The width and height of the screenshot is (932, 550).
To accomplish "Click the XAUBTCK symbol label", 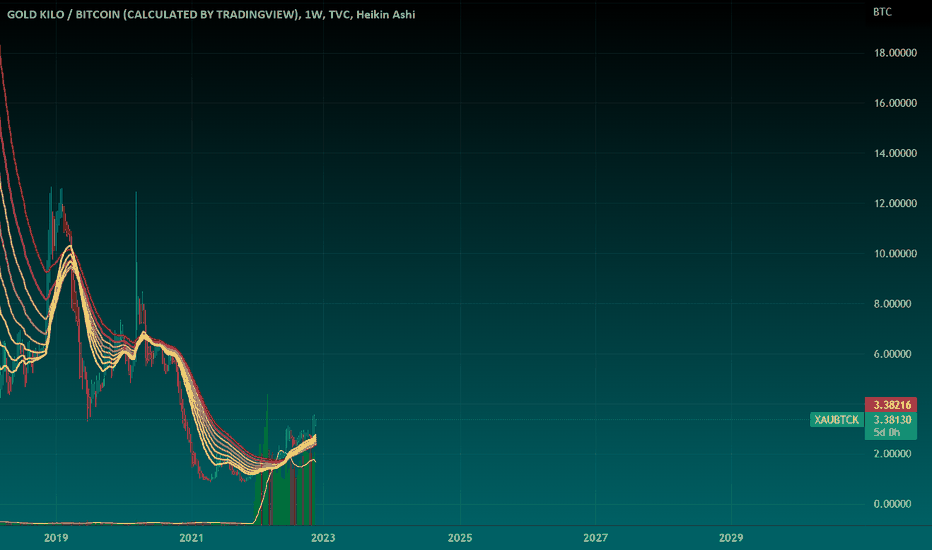I will pos(836,420).
